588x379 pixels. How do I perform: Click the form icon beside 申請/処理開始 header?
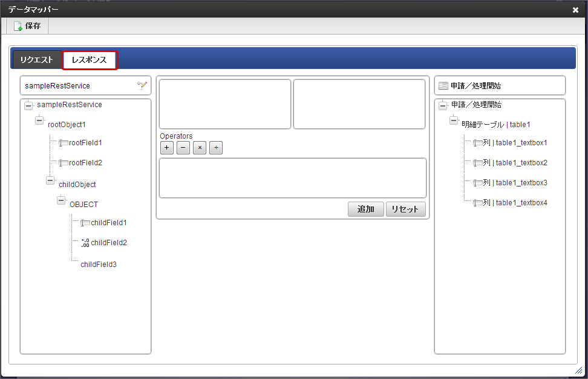[443, 86]
